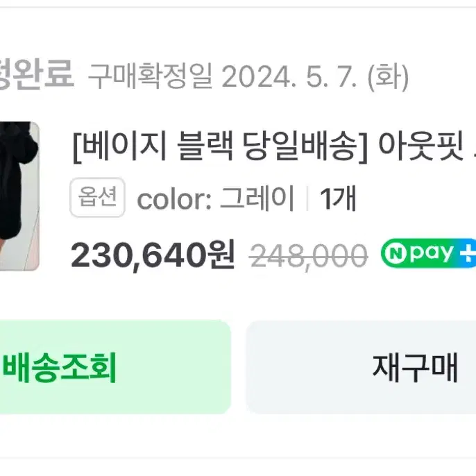476x476 pixels.
Task: Click the Npay plus badge icon
Action: 428,253
